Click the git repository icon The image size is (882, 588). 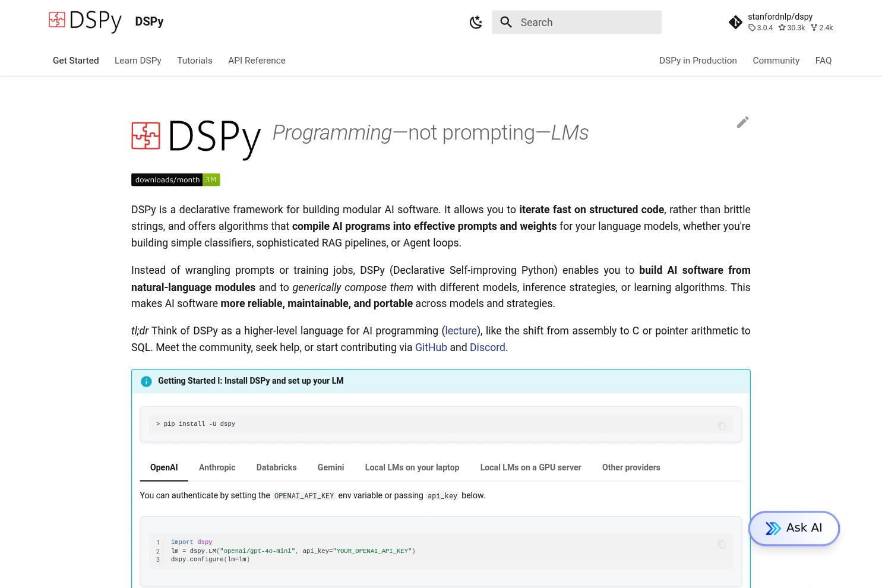(735, 23)
